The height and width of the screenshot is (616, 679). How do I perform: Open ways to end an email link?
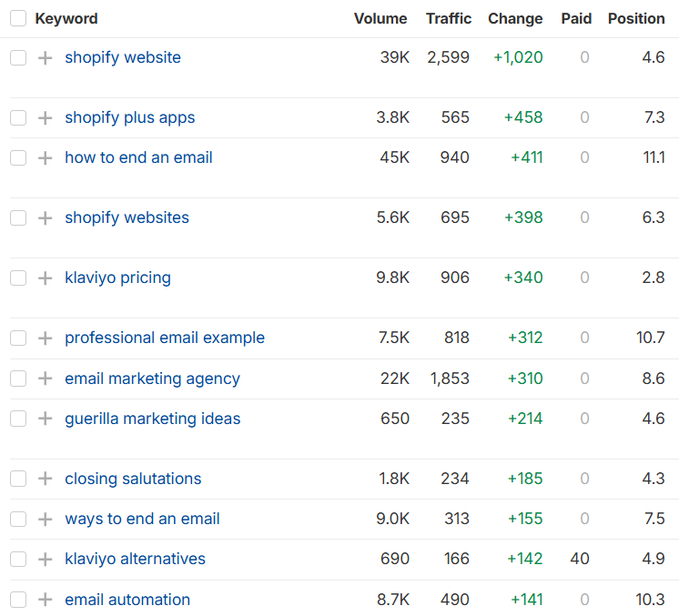coord(142,519)
